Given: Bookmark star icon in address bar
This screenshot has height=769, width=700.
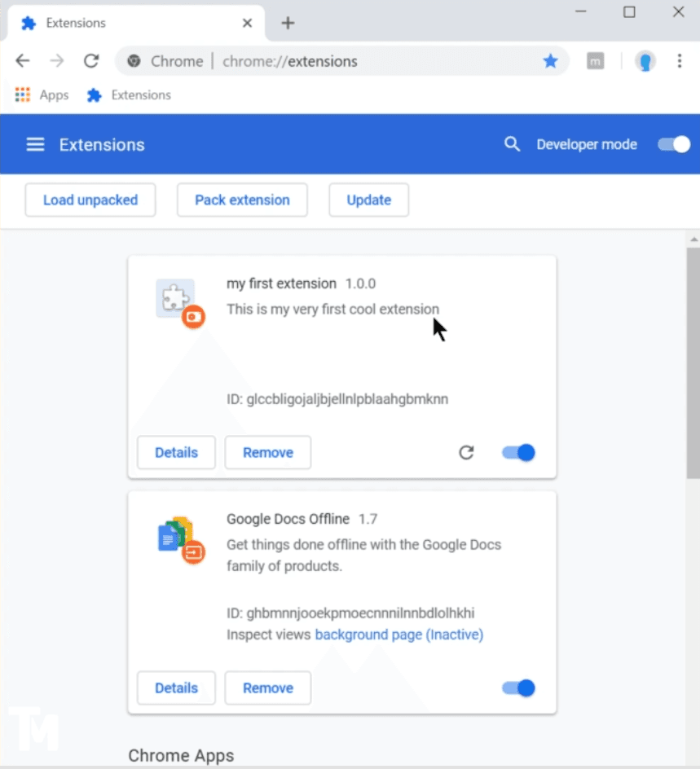Looking at the screenshot, I should (550, 61).
